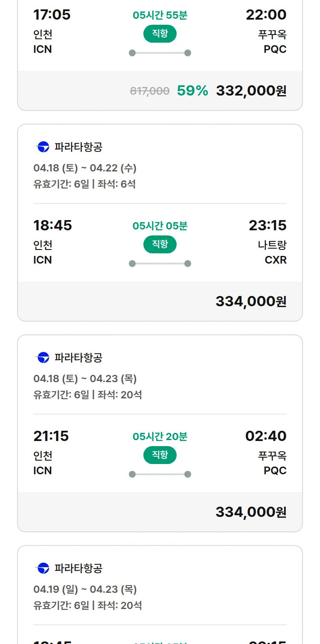Select the 334,000원 price for the 나트랑 flight
This screenshot has height=644, width=320.
pyautogui.click(x=251, y=302)
